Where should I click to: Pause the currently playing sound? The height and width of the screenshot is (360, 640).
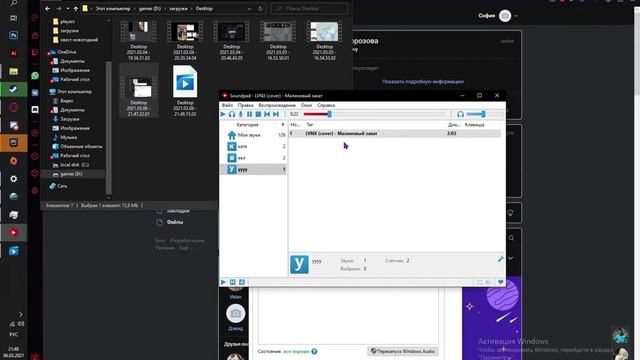click(x=249, y=114)
